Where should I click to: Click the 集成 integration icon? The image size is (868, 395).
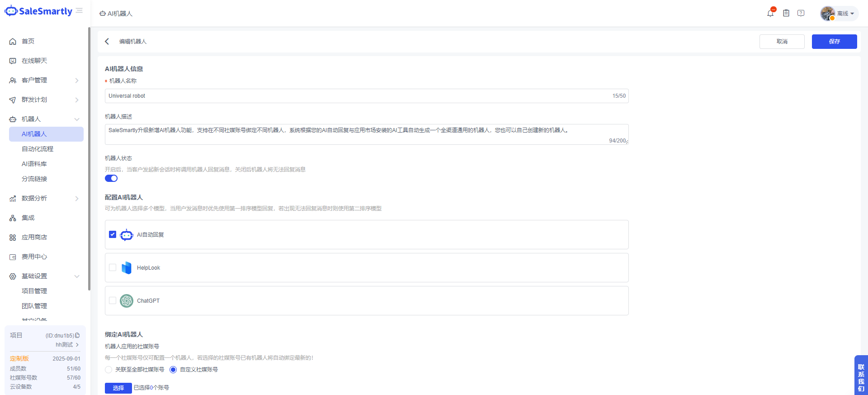(x=13, y=218)
